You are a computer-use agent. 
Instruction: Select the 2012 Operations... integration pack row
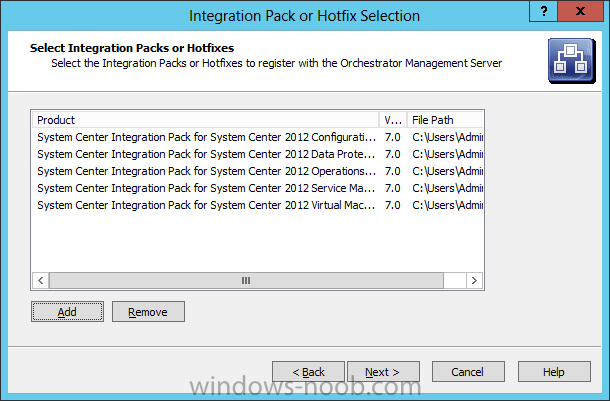point(258,172)
